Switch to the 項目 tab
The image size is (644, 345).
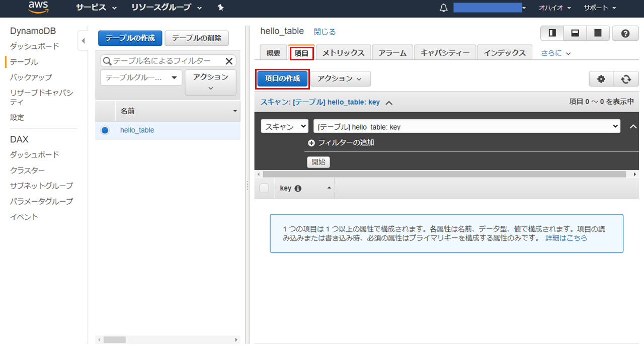click(x=302, y=53)
